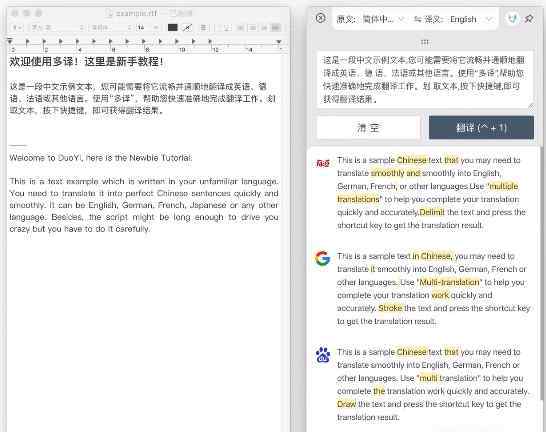Click highlighted word 'Draw' in Baidu result

coord(346,404)
